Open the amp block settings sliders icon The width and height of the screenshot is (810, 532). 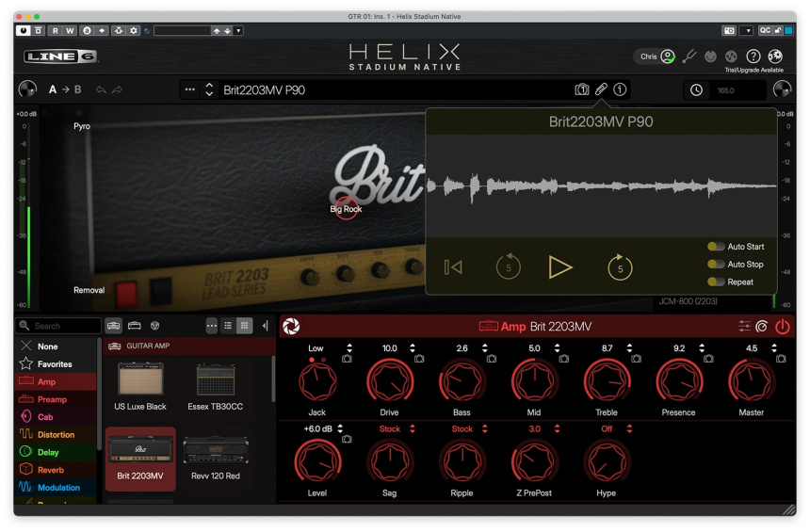point(744,326)
